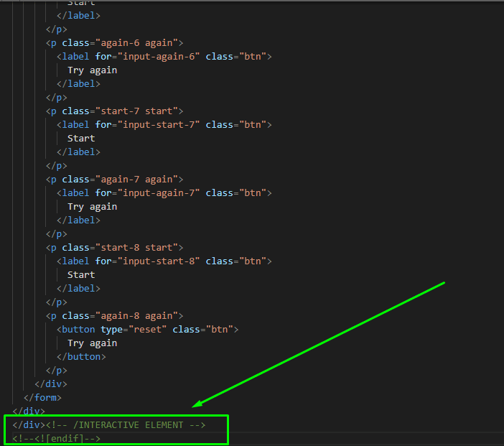Click "Start" text under input-start-8 label
Screen dimensions: 504x446
pos(81,275)
